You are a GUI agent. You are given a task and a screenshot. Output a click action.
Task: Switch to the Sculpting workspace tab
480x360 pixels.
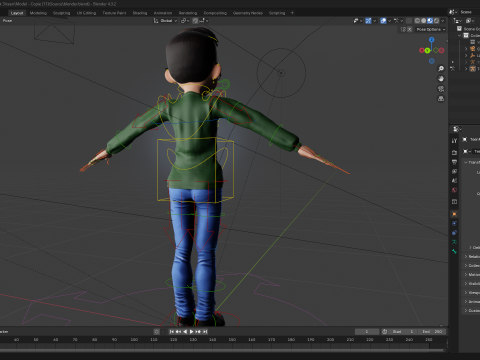point(62,13)
